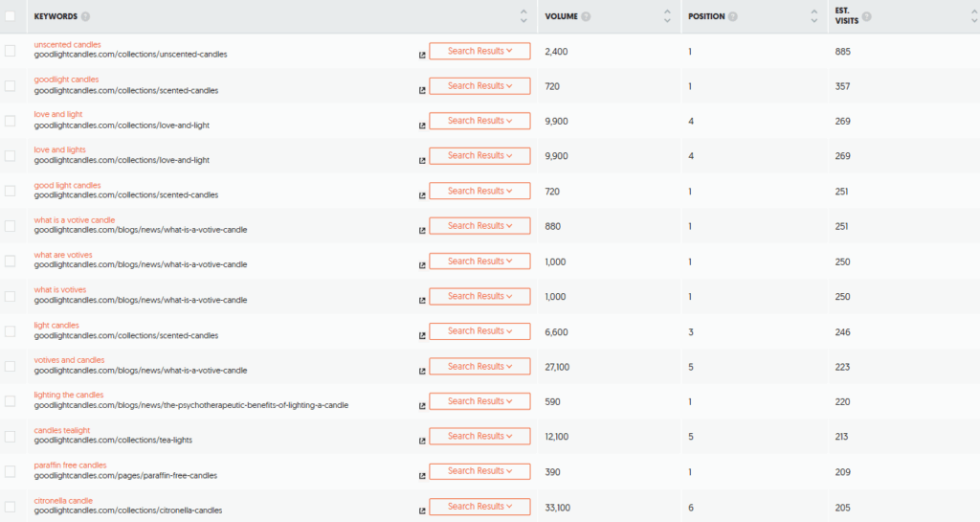Open external link icon for citronella candle
This screenshot has height=522, width=980.
click(x=422, y=511)
